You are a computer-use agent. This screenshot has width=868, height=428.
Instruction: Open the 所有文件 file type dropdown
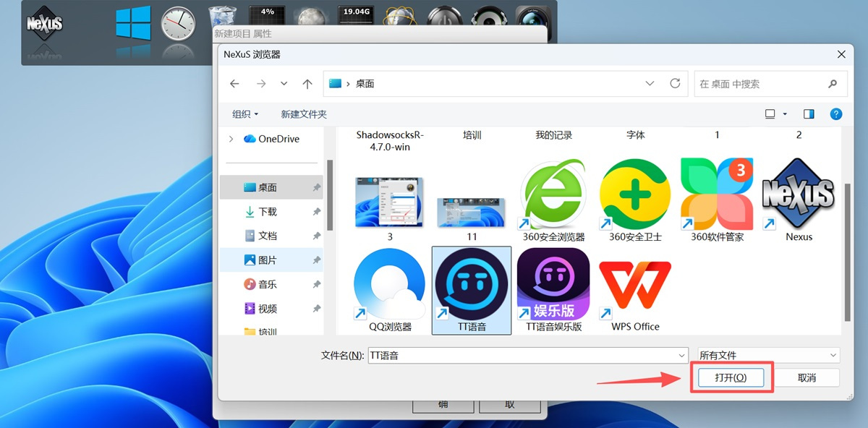tap(767, 356)
